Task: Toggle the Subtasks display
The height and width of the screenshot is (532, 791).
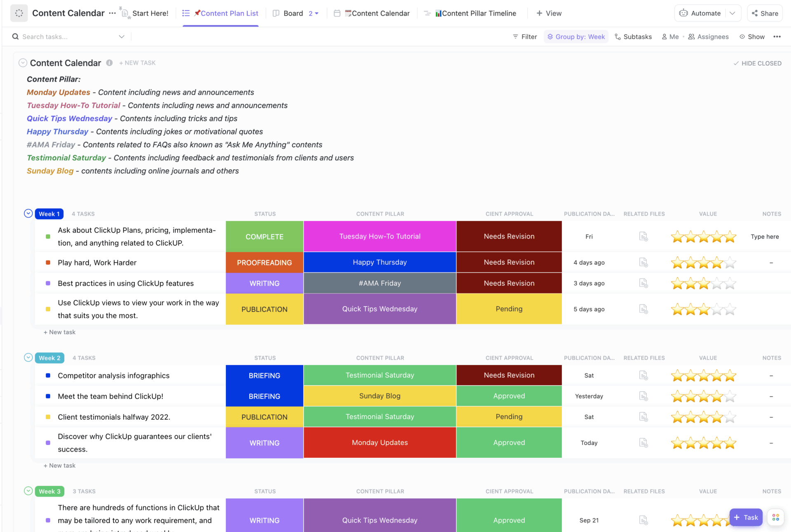Action: click(633, 37)
